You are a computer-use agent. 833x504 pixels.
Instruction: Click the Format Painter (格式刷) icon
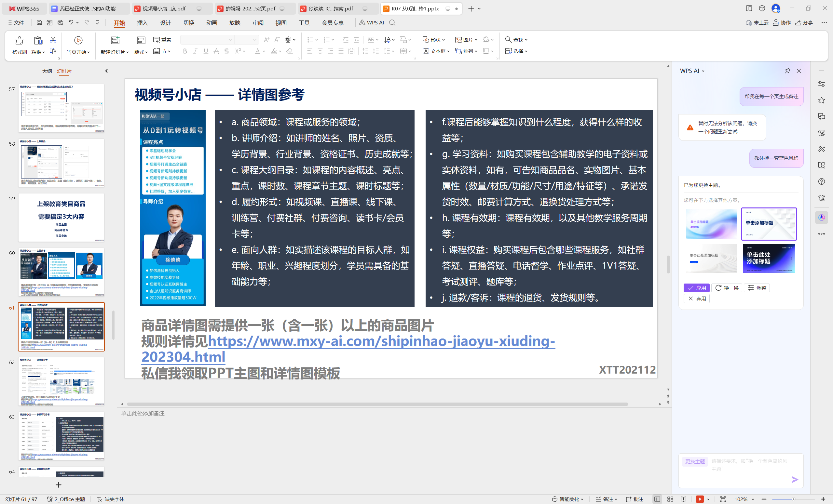[x=19, y=41]
